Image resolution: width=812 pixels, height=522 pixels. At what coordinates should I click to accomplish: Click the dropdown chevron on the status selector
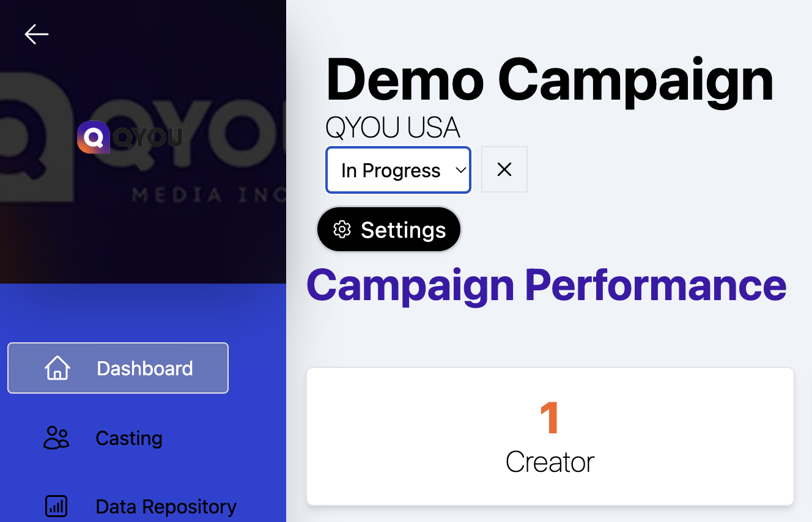(460, 171)
